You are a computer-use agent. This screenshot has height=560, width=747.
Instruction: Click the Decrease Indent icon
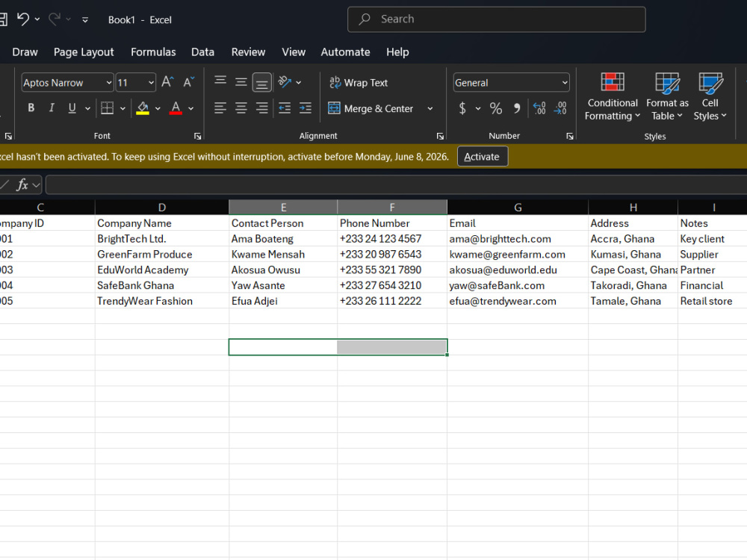coord(285,108)
